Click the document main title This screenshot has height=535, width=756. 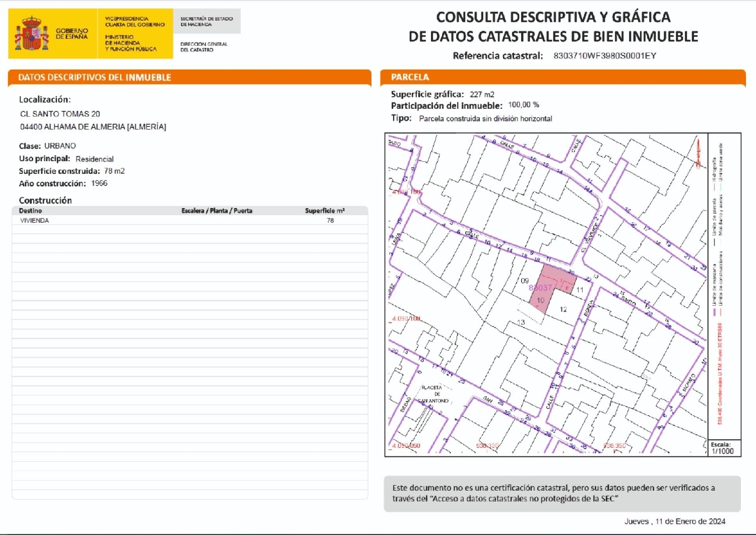click(553, 27)
